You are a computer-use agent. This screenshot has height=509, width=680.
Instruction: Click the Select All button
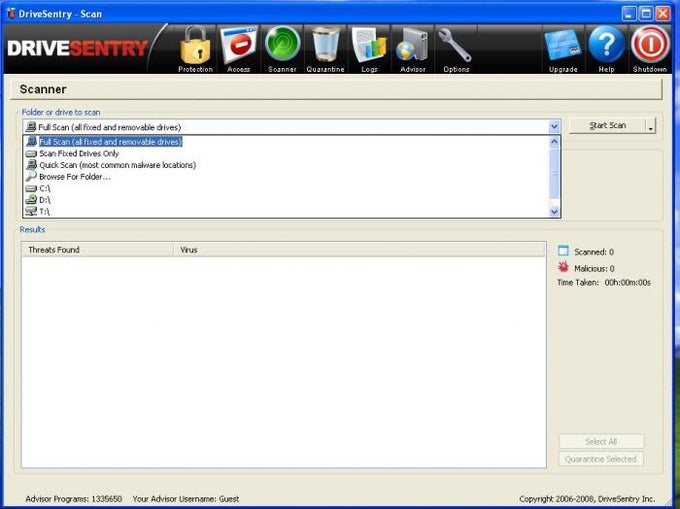601,442
